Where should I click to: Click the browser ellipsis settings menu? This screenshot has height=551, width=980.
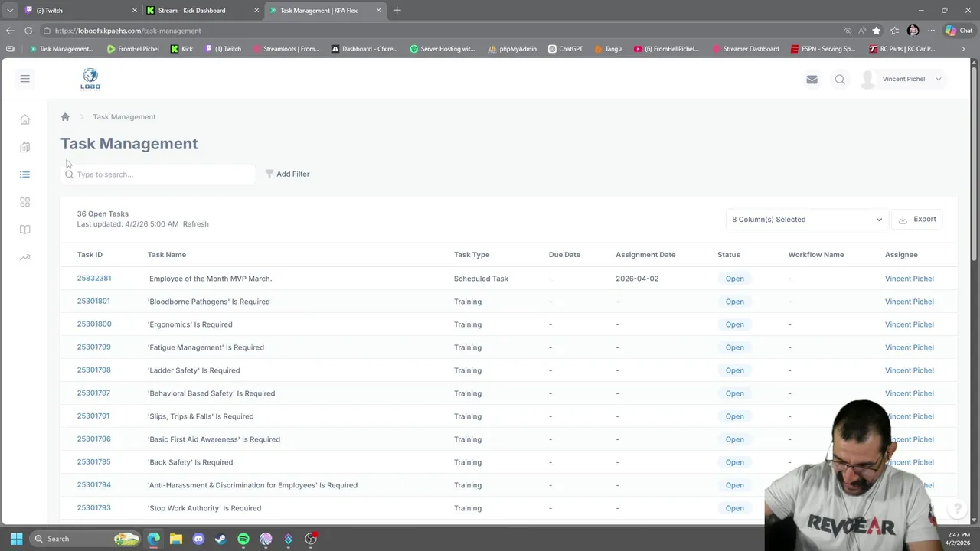pos(931,31)
